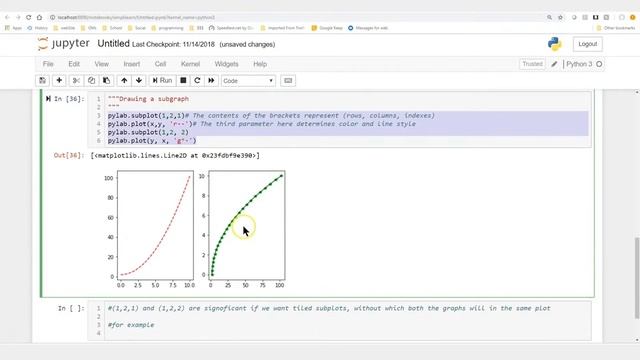Click browser back arrow
Viewport: 640px width, 360px height.
point(7,17)
